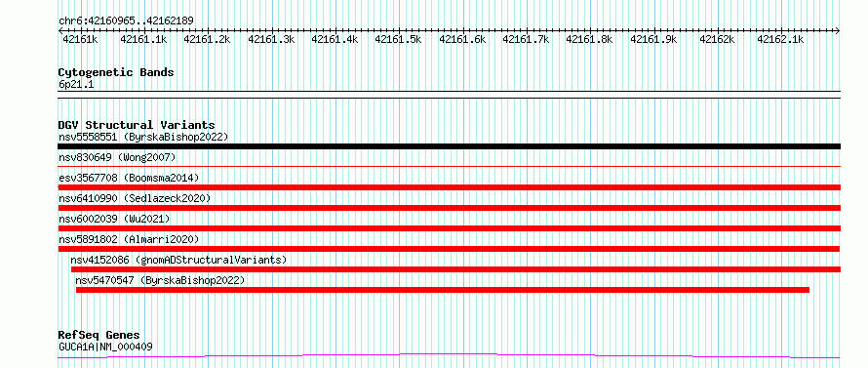868x368 pixels.
Task: Click the red nsv5891802 variant bar
Action: click(x=449, y=249)
